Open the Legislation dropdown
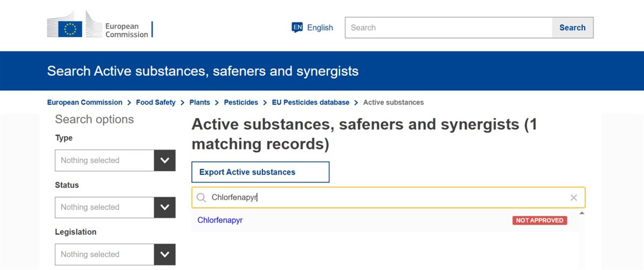 (115, 254)
